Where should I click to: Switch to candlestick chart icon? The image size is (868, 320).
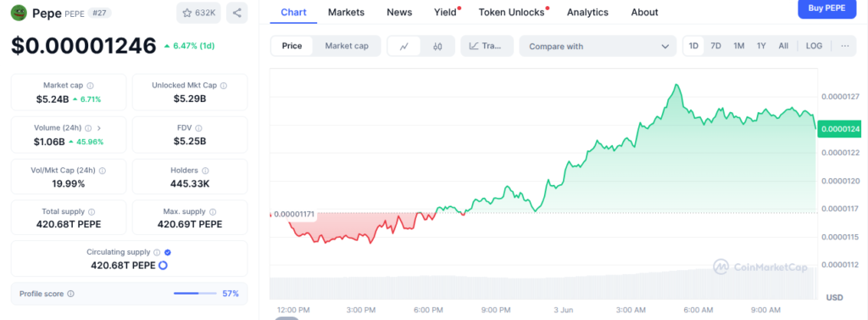point(437,46)
